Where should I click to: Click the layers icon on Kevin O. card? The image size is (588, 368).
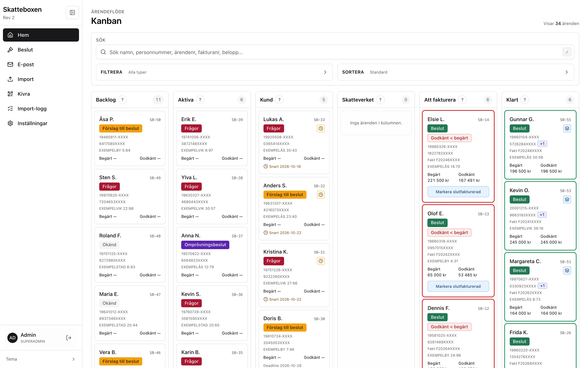pos(567,200)
